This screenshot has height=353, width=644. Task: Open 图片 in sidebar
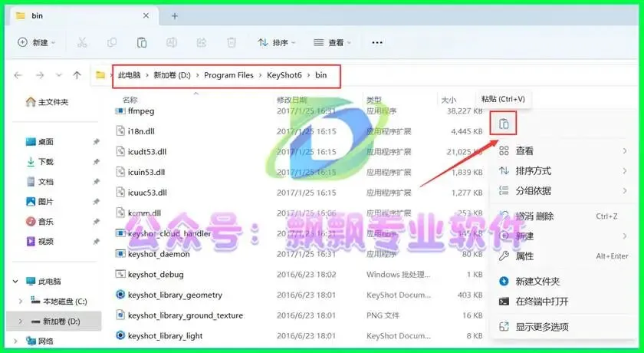click(x=40, y=201)
